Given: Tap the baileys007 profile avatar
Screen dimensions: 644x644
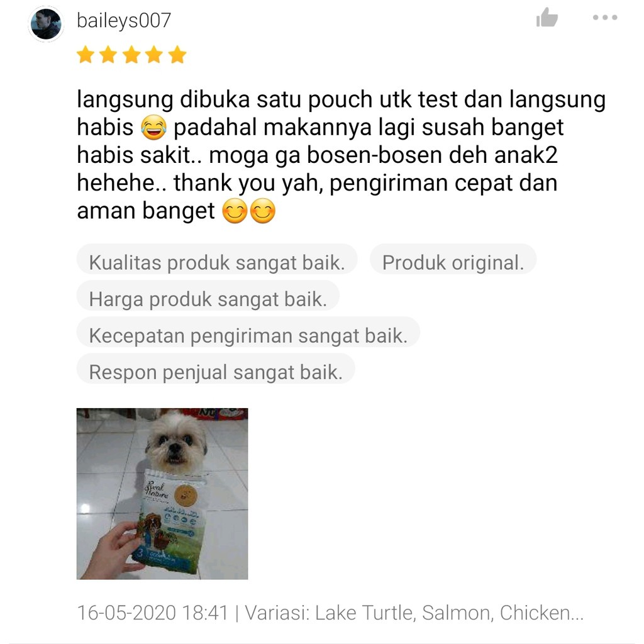Looking at the screenshot, I should 45,25.
